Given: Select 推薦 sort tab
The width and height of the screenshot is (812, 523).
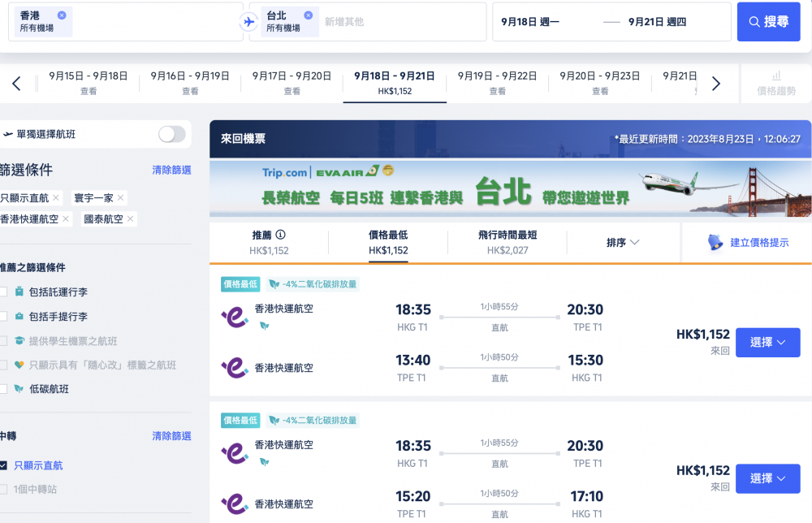Looking at the screenshot, I should [269, 242].
